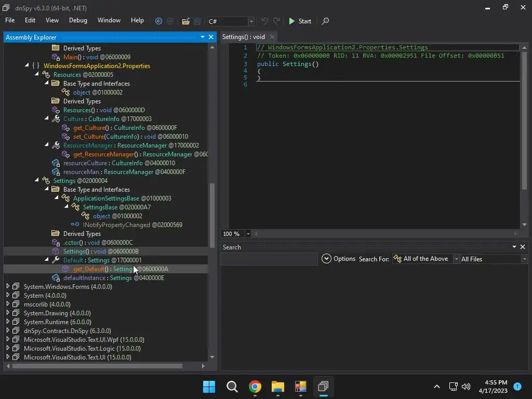
Task: Open the Search panel options dropdown arrow
Action: coord(514,247)
